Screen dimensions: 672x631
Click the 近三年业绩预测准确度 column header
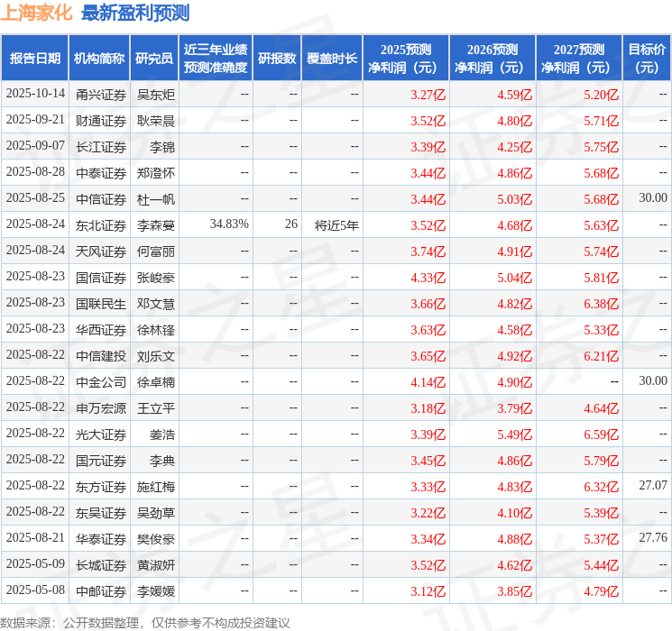(216, 59)
